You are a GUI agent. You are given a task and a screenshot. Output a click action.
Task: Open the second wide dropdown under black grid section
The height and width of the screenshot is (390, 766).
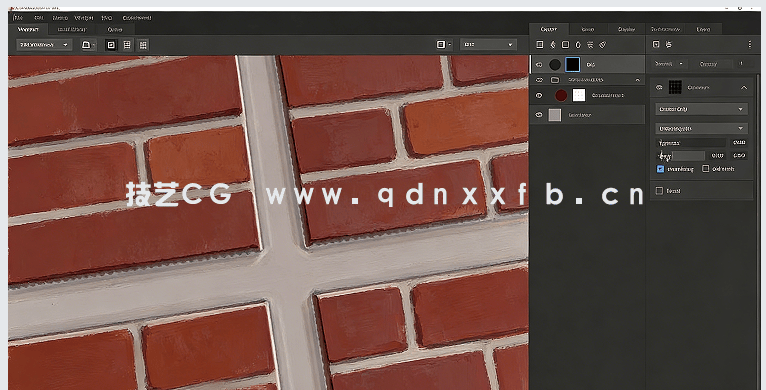pyautogui.click(x=701, y=129)
